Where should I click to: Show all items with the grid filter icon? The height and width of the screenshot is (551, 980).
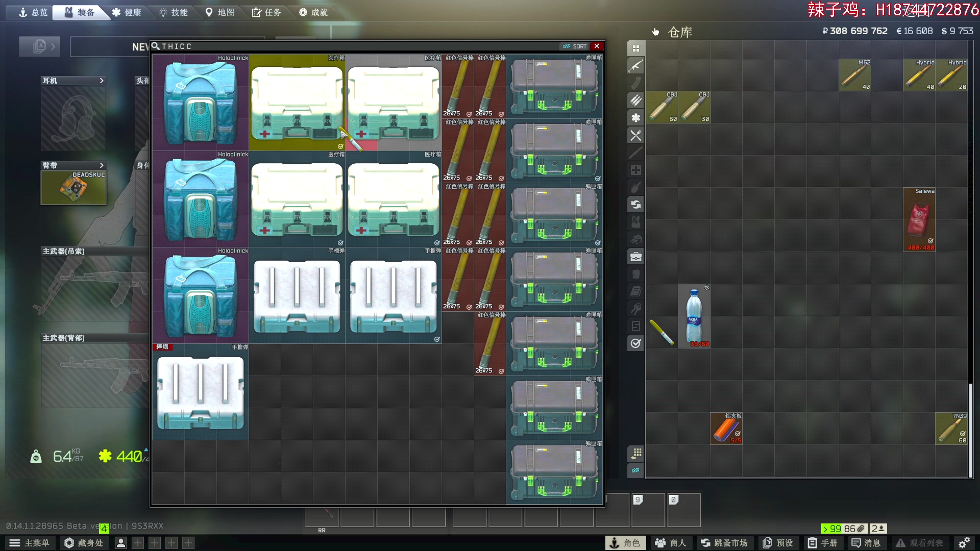click(635, 48)
